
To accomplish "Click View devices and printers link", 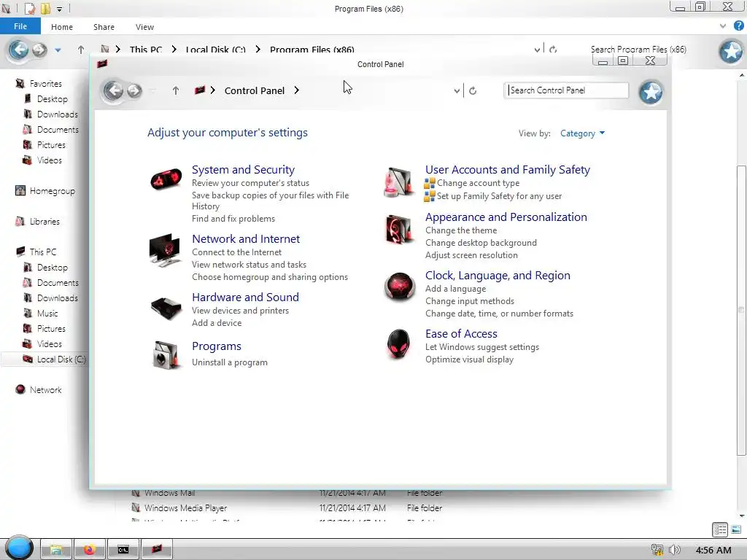I will coord(240,311).
